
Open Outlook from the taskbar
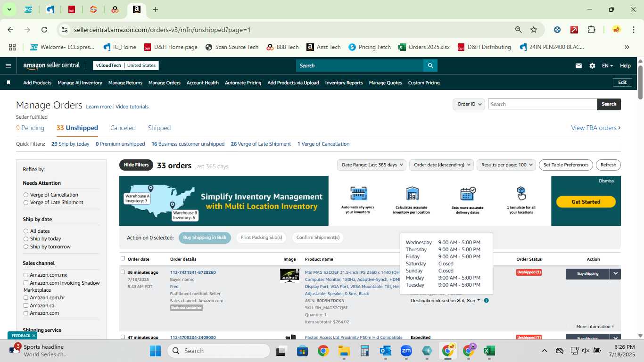(386, 351)
